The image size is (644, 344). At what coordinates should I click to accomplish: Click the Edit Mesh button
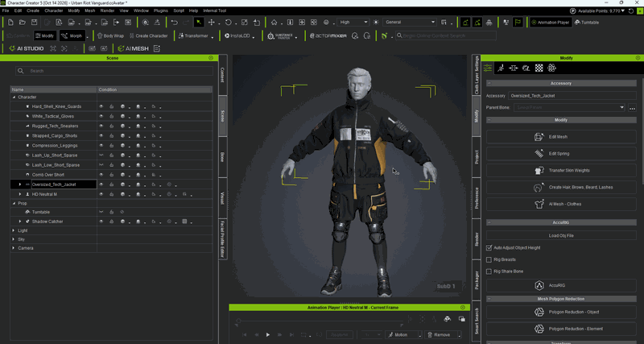[561, 136]
